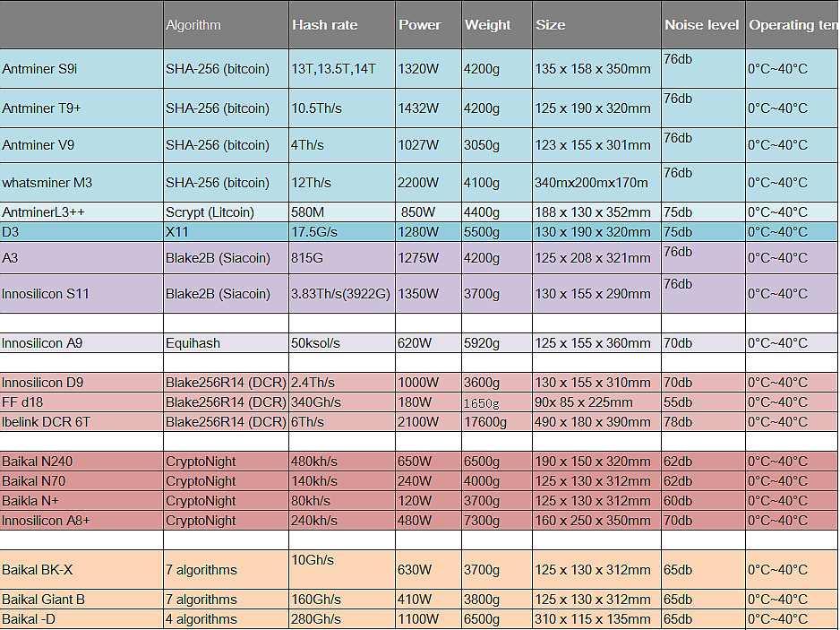Click the 1650g weight cell

point(497,402)
